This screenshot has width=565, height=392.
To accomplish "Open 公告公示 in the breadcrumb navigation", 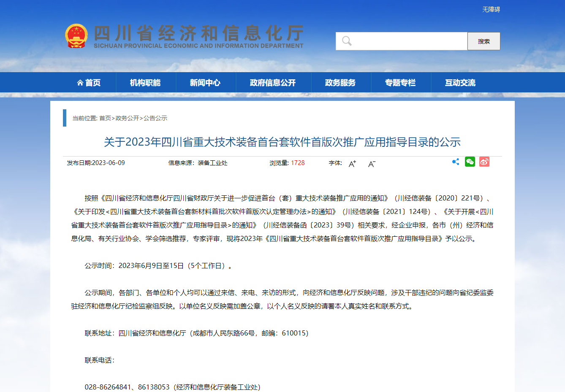I will coord(155,118).
